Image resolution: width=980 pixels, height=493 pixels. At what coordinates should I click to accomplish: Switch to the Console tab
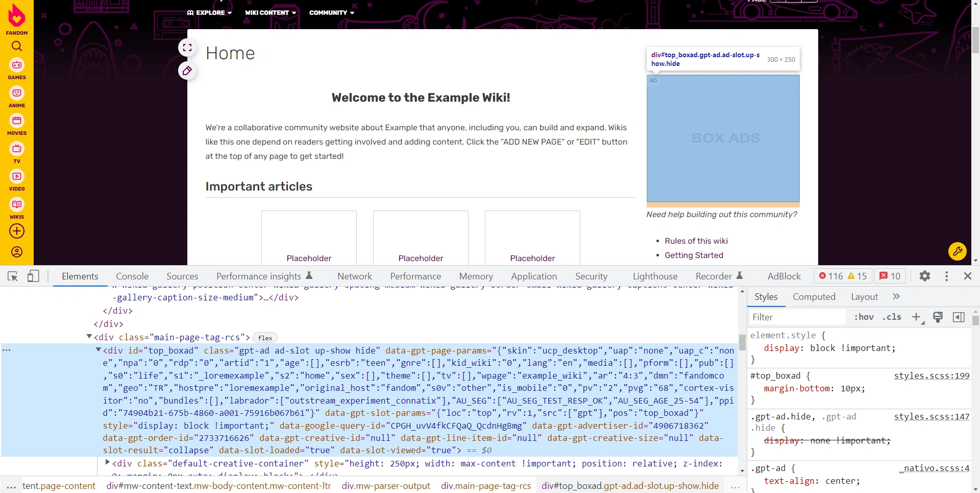132,276
